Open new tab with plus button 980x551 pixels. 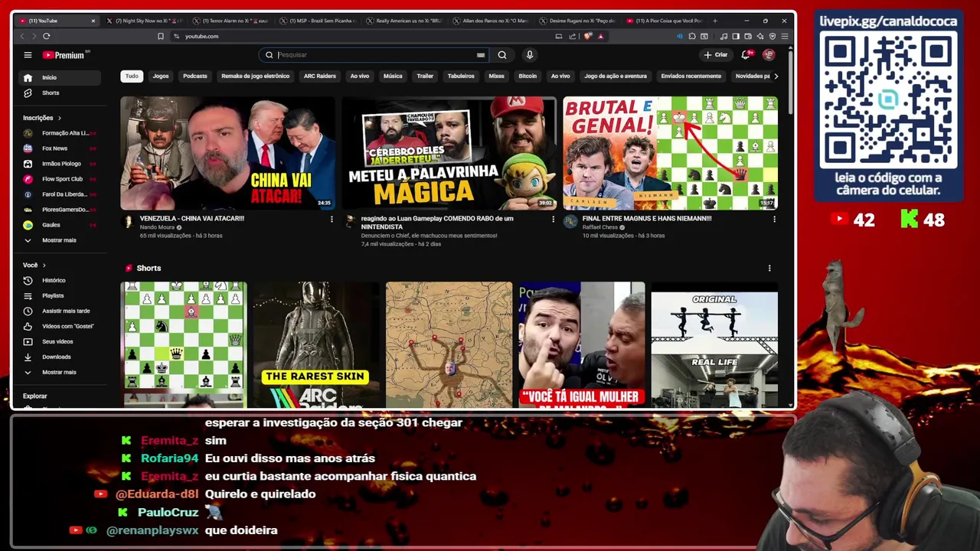716,21
